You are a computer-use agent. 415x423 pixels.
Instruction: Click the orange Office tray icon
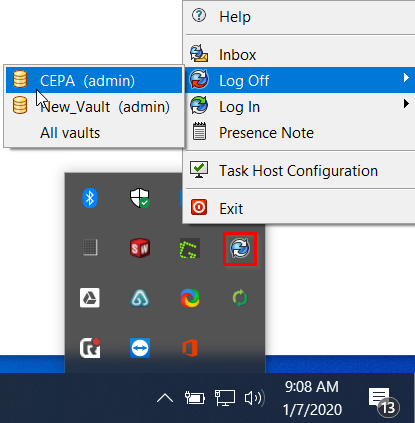(190, 348)
